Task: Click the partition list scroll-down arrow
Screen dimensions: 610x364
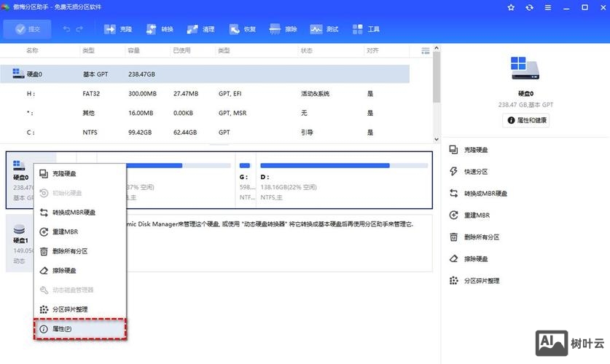Action: point(437,139)
